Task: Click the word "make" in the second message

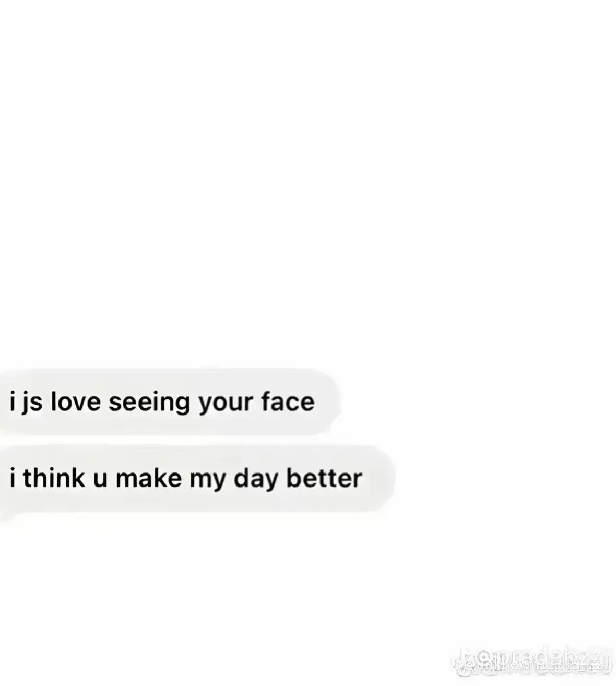Action: (148, 478)
